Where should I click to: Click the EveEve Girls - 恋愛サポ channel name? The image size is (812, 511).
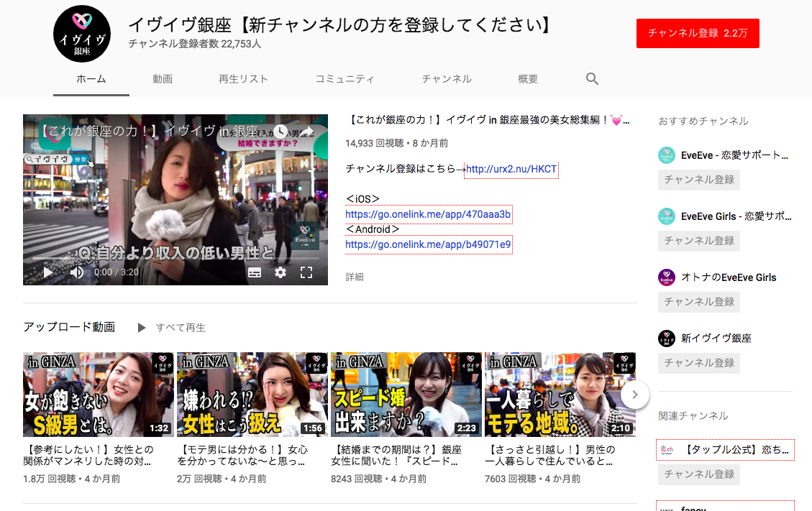(x=736, y=216)
